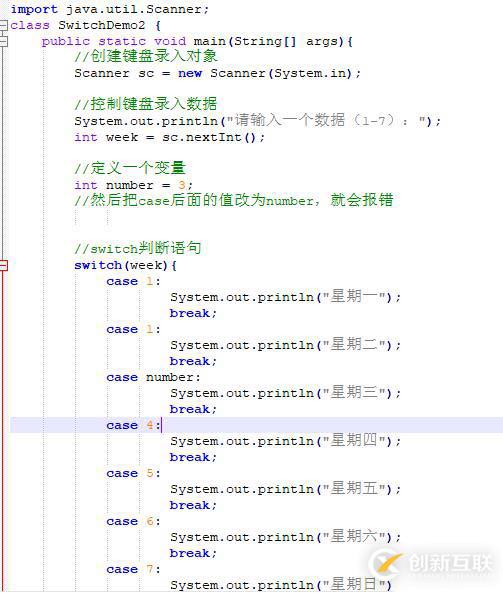Click the switch(week){ statement
This screenshot has height=593, width=503.
126,265
